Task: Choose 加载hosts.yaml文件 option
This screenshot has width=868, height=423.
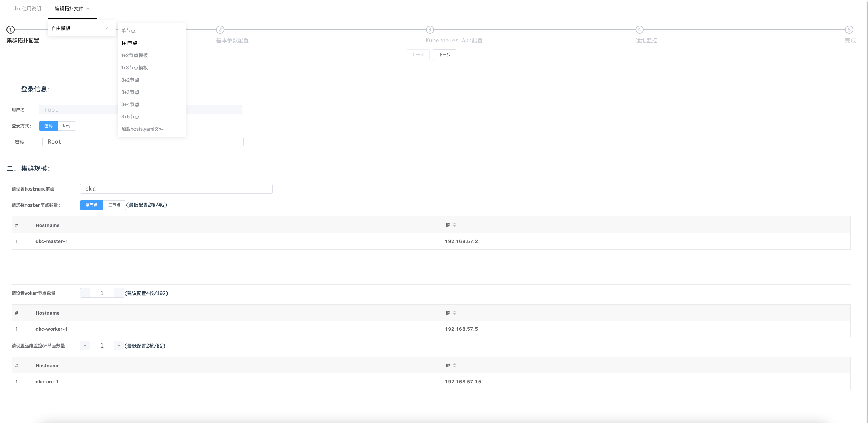Action: click(142, 129)
